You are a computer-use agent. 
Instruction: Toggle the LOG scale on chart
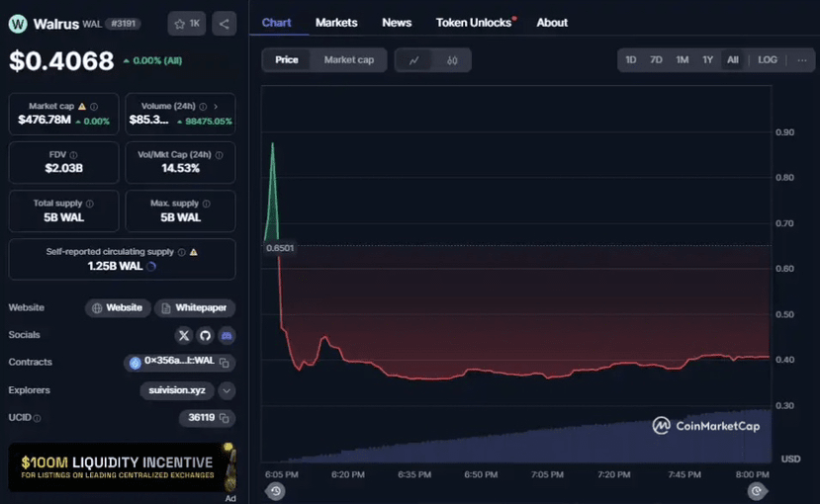click(x=768, y=60)
